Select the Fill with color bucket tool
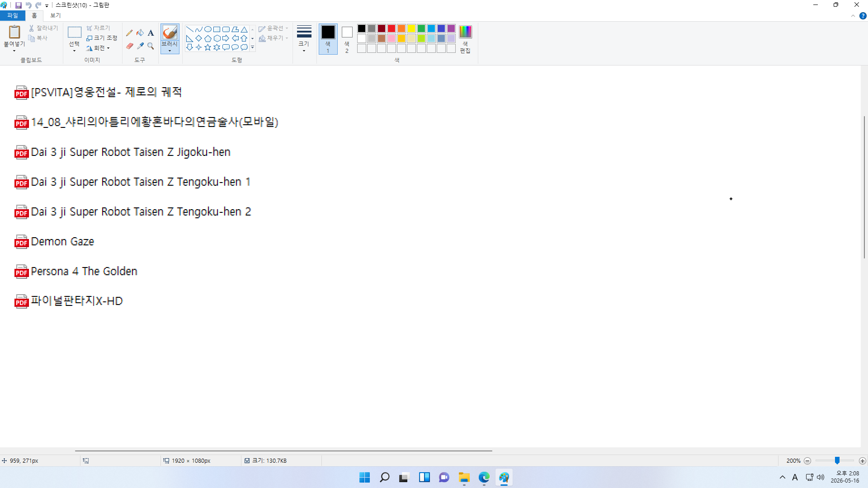Image resolution: width=868 pixels, height=488 pixels. tap(140, 33)
